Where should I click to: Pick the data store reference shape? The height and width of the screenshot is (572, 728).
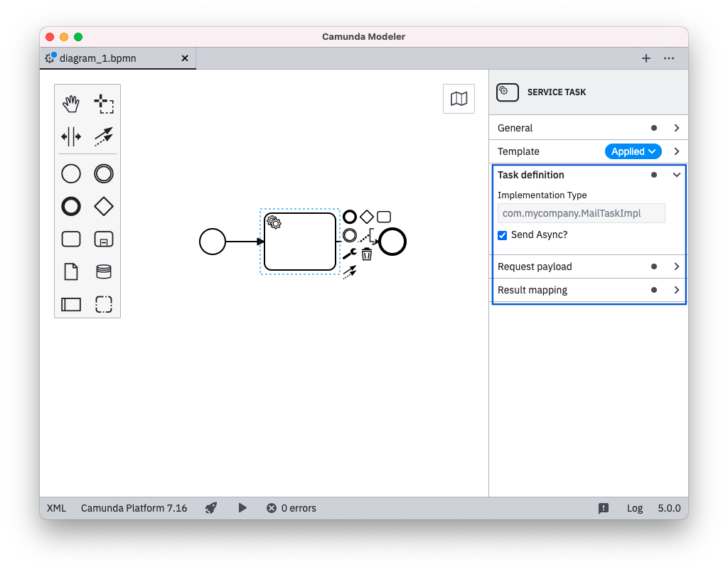pyautogui.click(x=104, y=271)
